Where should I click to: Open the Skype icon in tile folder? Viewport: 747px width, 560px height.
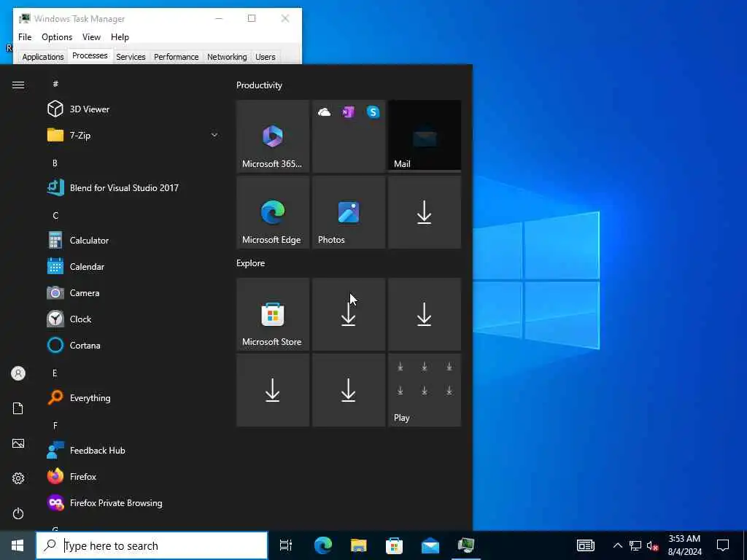tap(373, 112)
